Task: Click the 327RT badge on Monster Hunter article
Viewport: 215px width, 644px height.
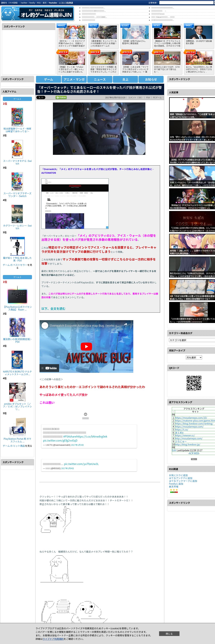Action: [x=93, y=26]
